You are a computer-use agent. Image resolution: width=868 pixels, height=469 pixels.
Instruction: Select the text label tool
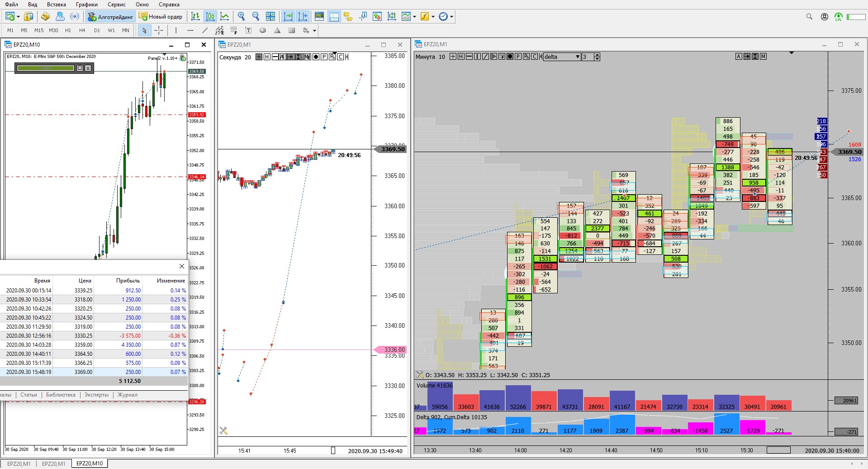[248, 30]
